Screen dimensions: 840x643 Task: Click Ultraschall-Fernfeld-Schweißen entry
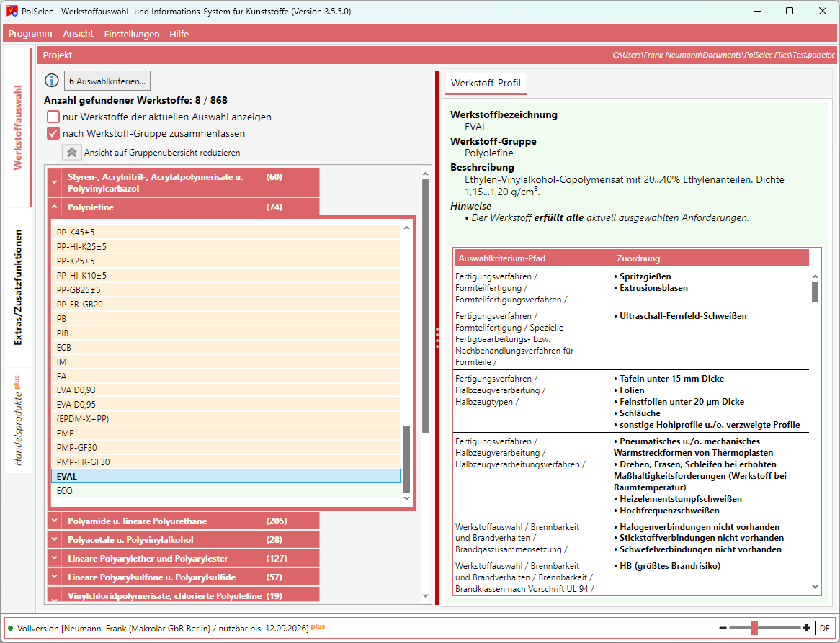pos(683,316)
